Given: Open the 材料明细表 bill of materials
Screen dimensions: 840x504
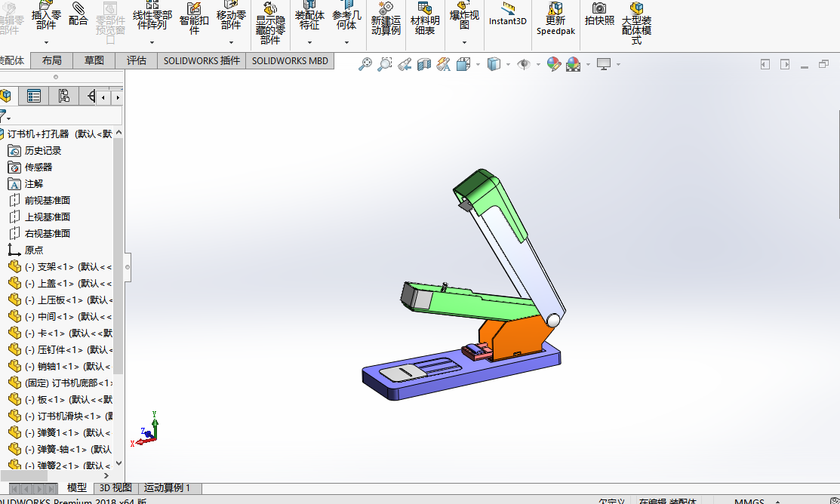Looking at the screenshot, I should (x=425, y=19).
